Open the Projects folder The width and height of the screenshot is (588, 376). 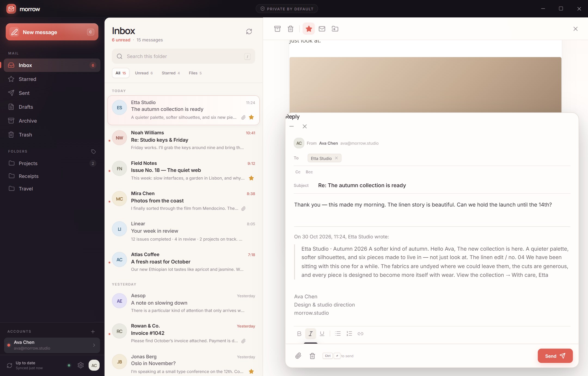point(52,163)
